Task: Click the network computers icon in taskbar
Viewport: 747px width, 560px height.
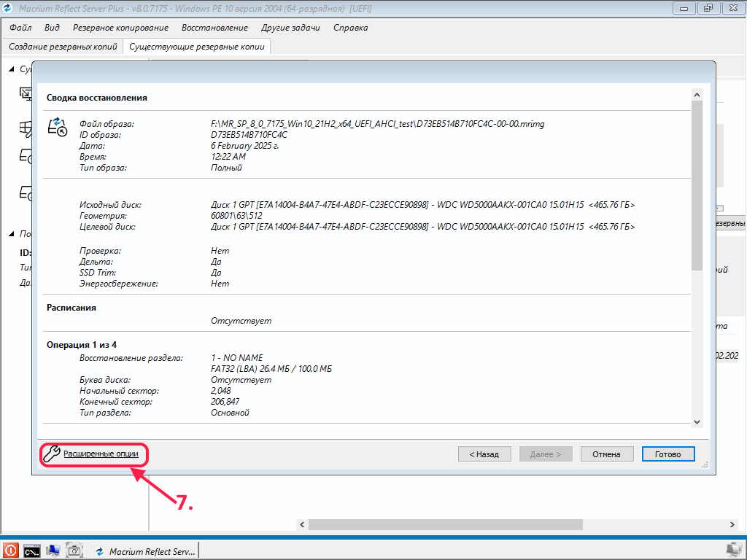Action: pos(53,551)
